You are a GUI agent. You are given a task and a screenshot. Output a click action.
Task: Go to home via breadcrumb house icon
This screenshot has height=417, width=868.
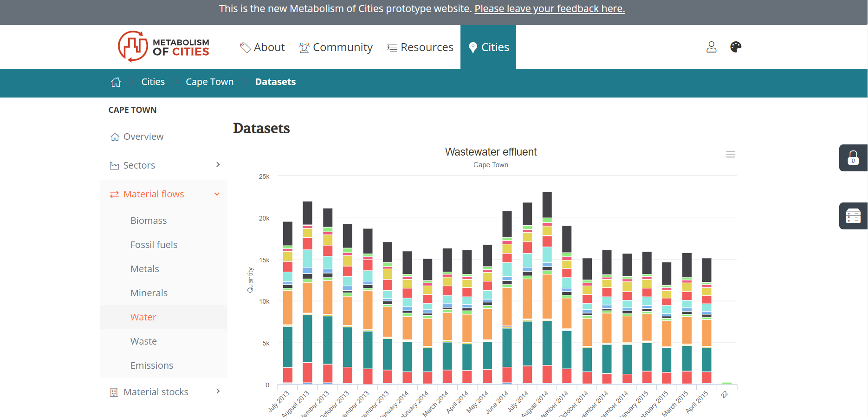point(116,82)
